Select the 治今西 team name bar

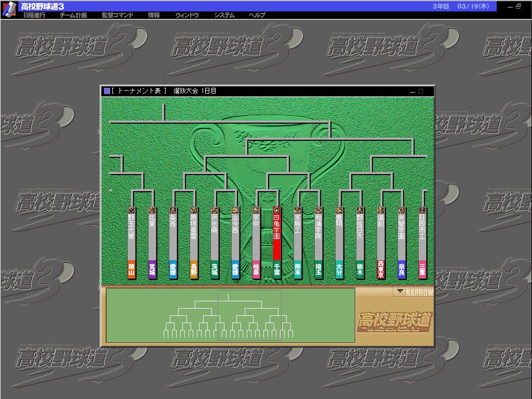235,237
